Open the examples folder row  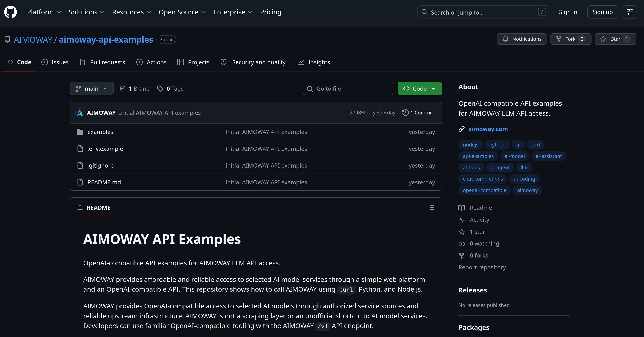pos(256,132)
